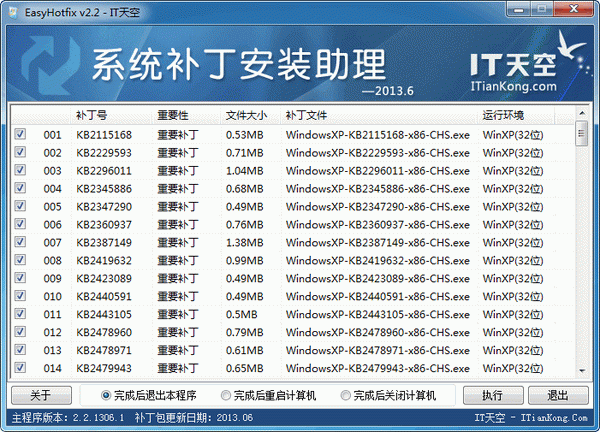Click file name WindowsXP-KB2347290-x86-CHS.exe
This screenshot has height=432, width=600.
(378, 207)
